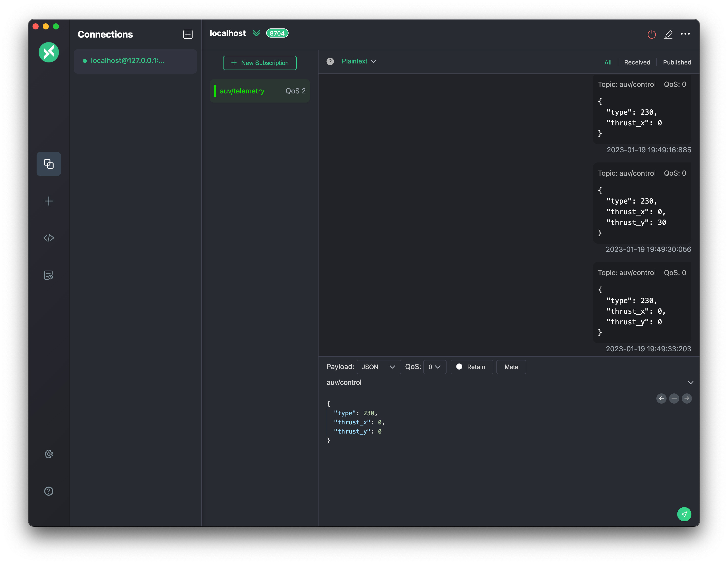Click the edit connection pencil icon

pos(668,34)
